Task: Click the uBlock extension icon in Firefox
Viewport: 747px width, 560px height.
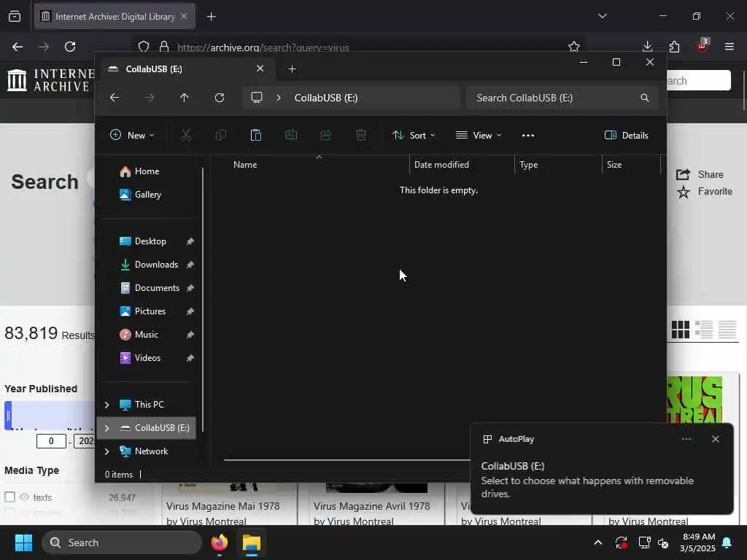Action: 702,46
